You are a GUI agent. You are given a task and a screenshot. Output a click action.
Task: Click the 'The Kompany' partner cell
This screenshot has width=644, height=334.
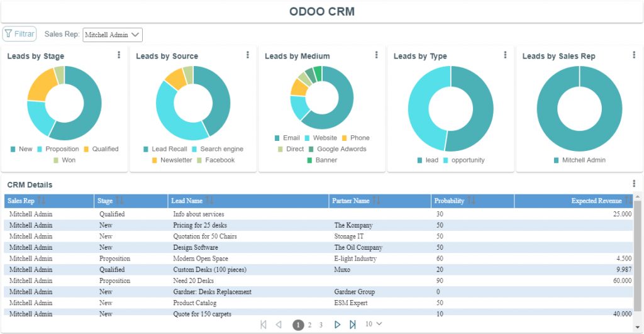[x=353, y=225]
